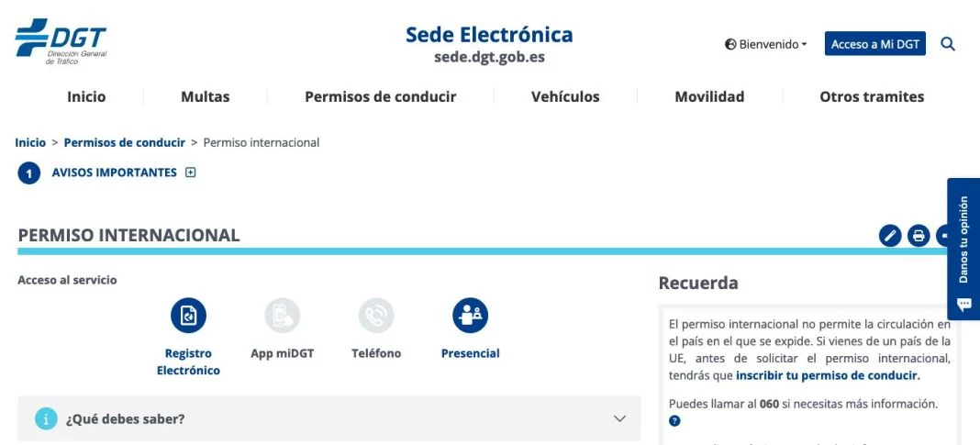The image size is (980, 445).
Task: Go to the Vehículos menu
Action: pyautogui.click(x=565, y=96)
